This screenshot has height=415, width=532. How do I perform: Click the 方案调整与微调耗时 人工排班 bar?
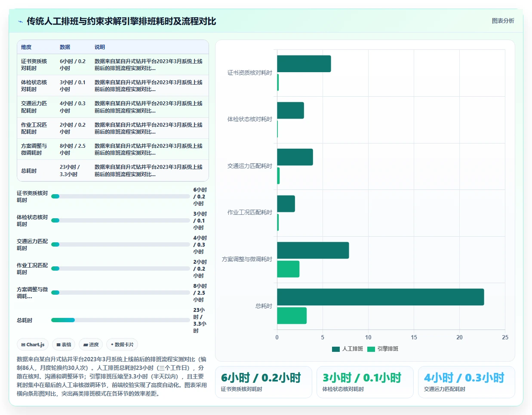coord(313,250)
